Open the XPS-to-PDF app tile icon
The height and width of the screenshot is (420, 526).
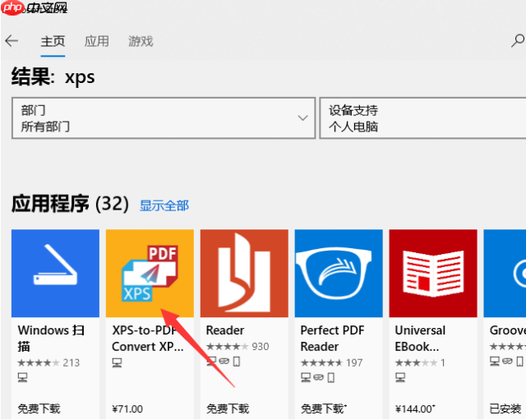[x=150, y=274]
